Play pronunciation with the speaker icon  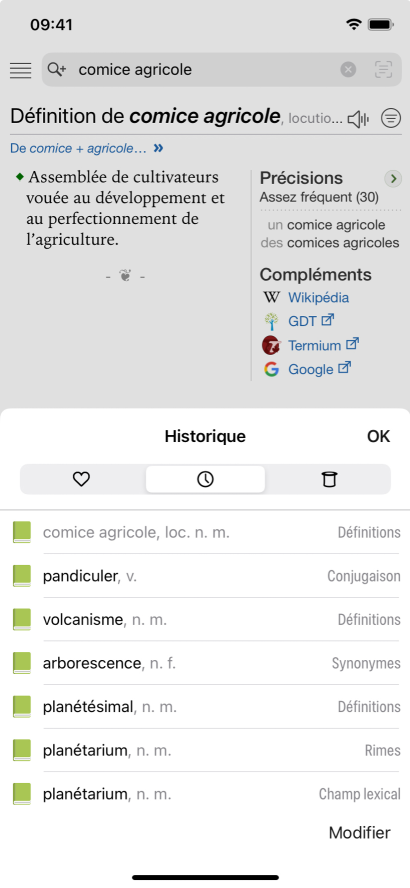358,119
